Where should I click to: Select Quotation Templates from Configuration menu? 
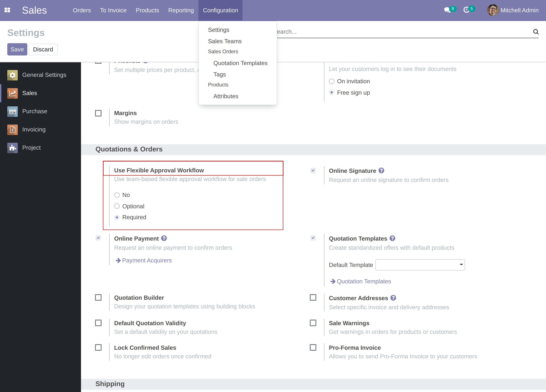(240, 63)
